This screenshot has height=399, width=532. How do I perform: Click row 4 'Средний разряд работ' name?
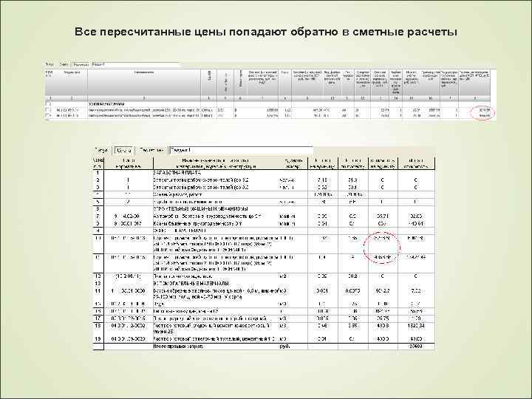[177, 195]
